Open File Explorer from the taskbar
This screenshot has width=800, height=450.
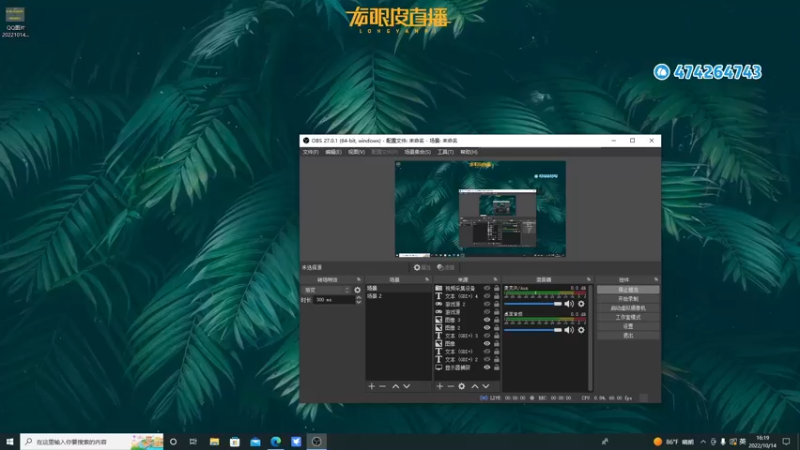point(214,442)
